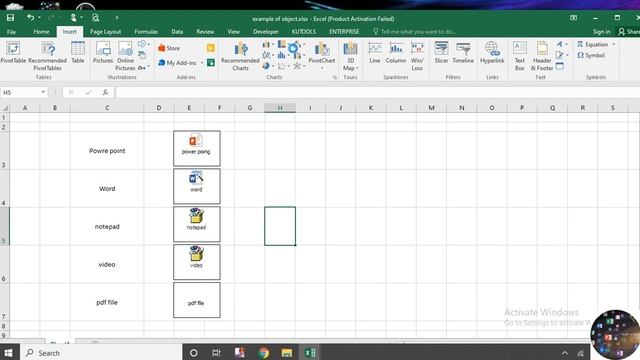This screenshot has width=640, height=360.
Task: Open the My Add-ins dropdown arrow
Action: click(x=202, y=63)
